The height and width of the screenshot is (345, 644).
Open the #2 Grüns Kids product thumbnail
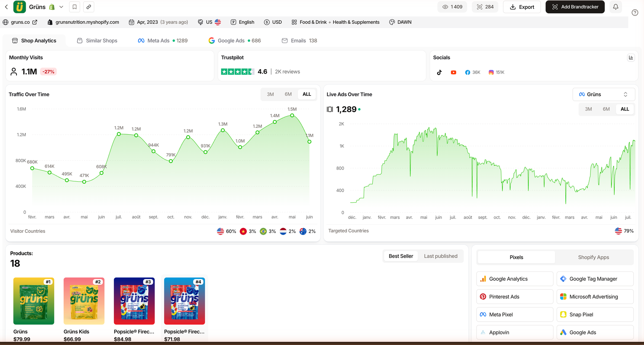coord(84,301)
